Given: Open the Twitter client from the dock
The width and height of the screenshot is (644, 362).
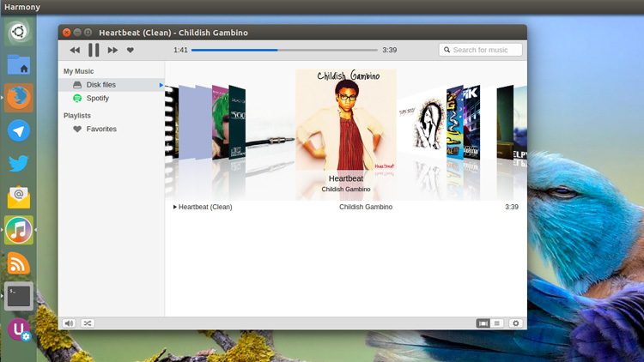Looking at the screenshot, I should (x=19, y=164).
